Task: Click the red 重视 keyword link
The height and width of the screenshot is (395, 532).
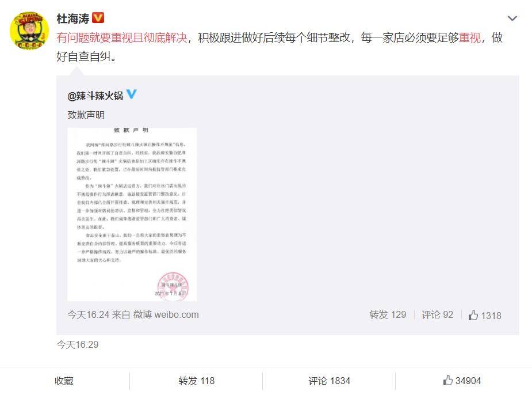Action: (470, 37)
